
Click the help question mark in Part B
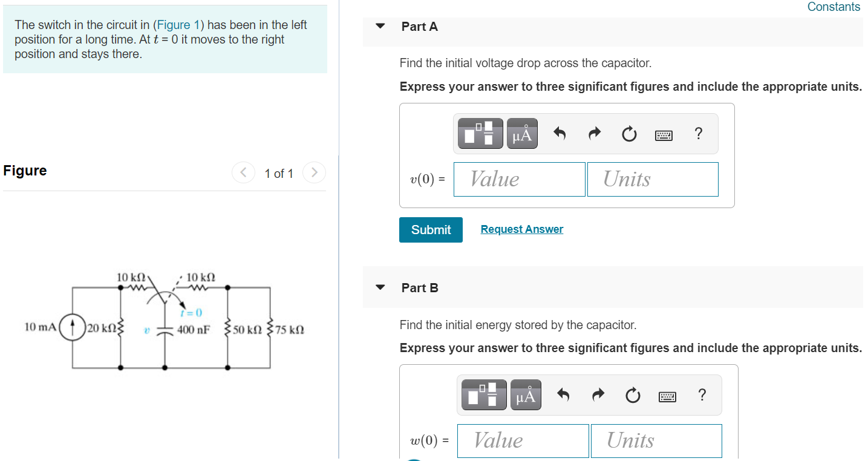[702, 395]
